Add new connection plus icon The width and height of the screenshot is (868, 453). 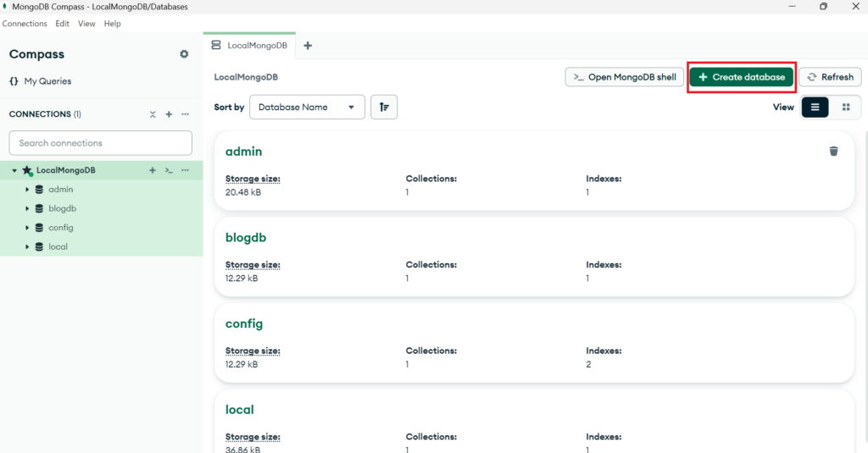(169, 114)
